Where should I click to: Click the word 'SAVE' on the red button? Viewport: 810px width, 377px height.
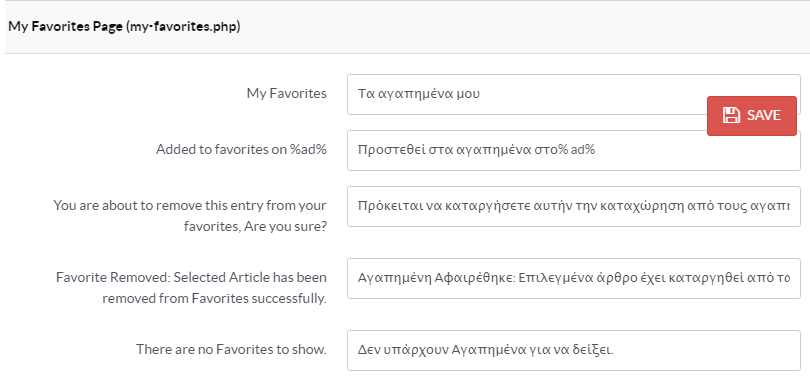(764, 115)
